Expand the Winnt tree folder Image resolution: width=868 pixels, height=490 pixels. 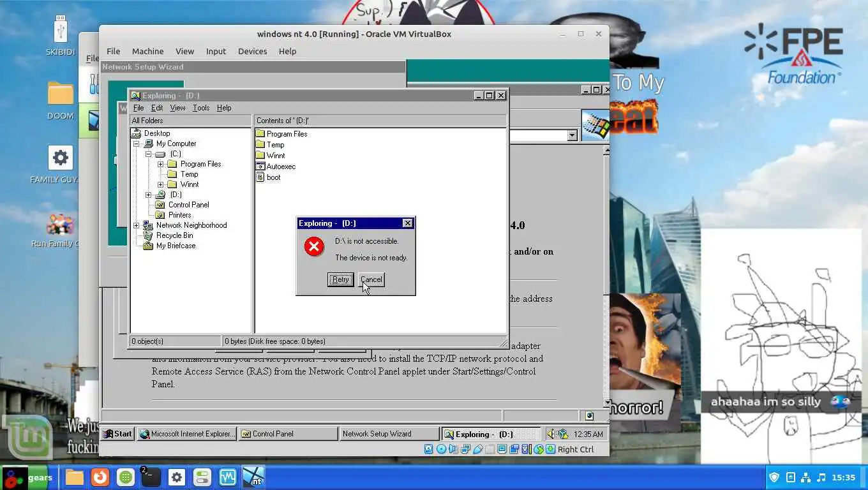160,184
